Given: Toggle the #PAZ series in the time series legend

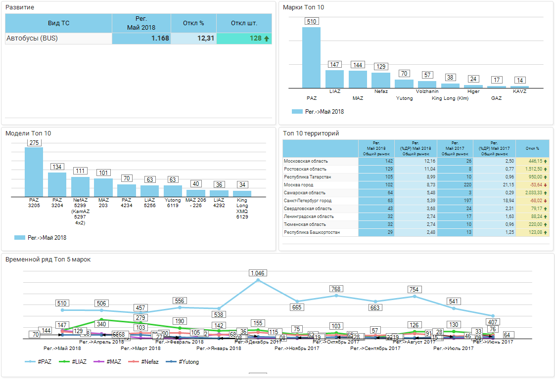Looking at the screenshot, I should tap(38, 362).
